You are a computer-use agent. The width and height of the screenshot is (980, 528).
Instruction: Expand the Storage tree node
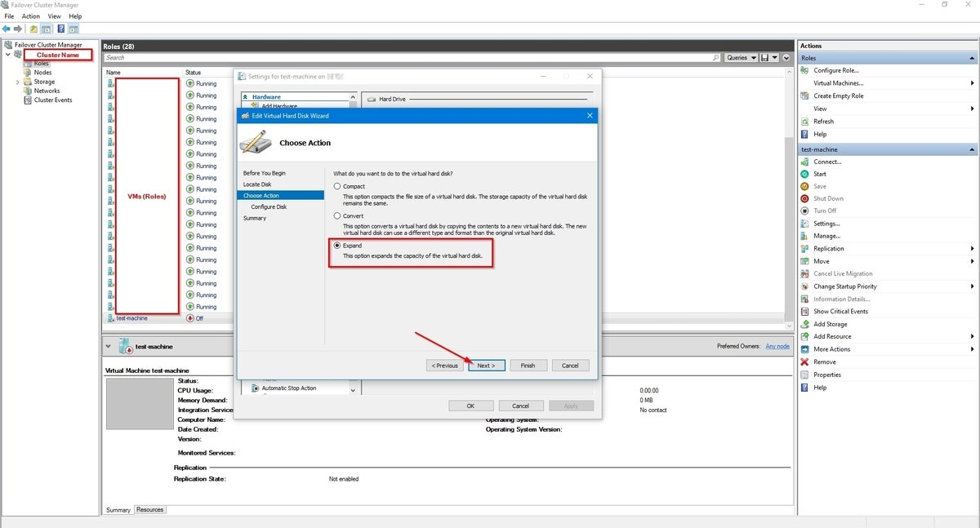[17, 82]
